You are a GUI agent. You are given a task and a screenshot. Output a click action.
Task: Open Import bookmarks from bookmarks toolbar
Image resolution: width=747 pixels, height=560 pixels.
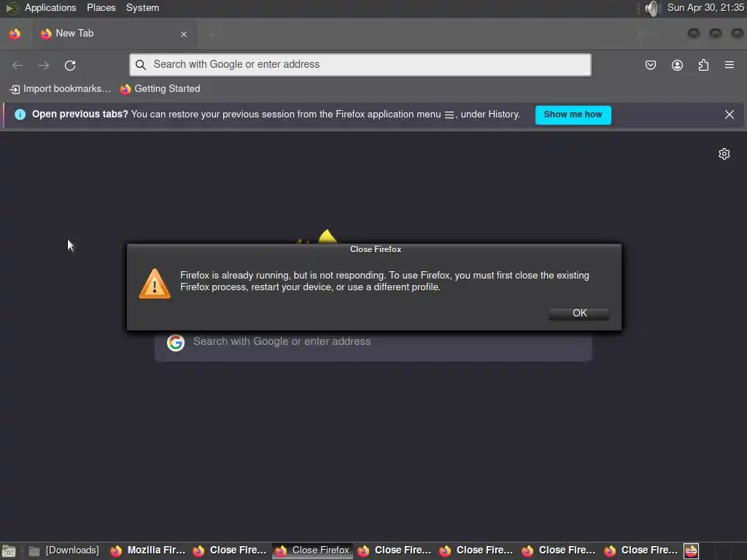click(x=60, y=89)
